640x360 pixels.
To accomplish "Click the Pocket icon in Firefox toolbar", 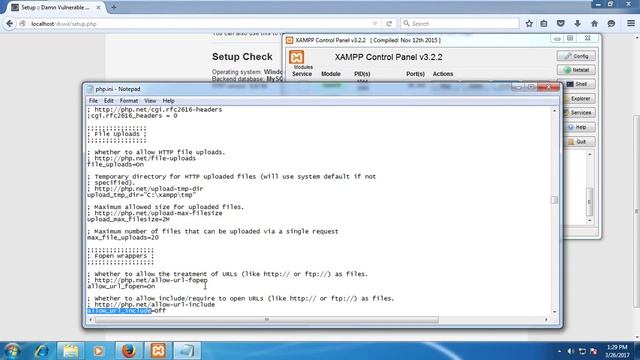I will click(x=561, y=24).
